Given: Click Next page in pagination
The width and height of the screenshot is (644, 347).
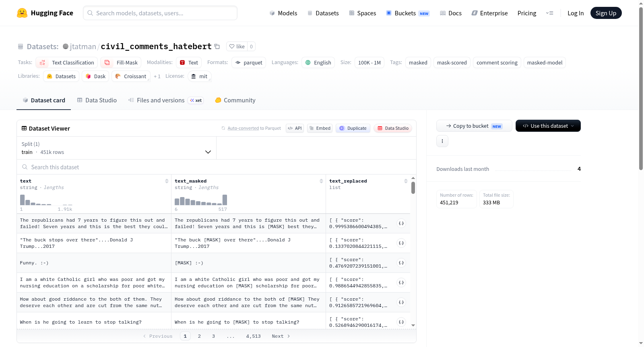Looking at the screenshot, I should 281,336.
